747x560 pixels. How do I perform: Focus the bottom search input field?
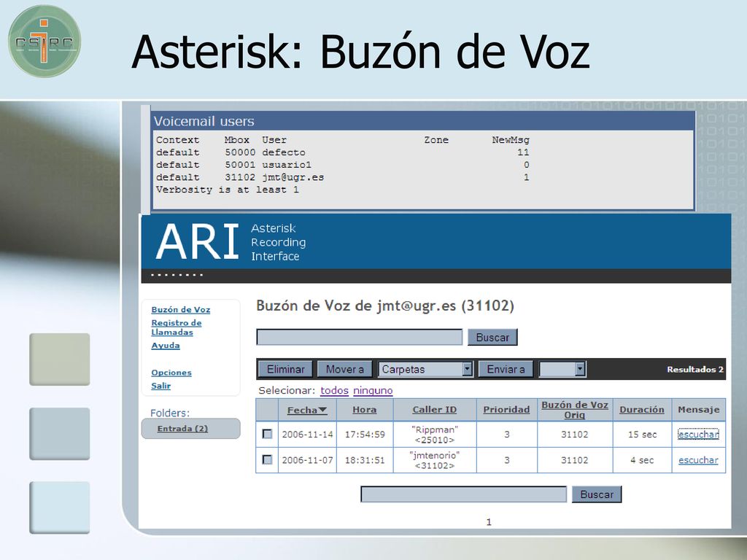[463, 494]
